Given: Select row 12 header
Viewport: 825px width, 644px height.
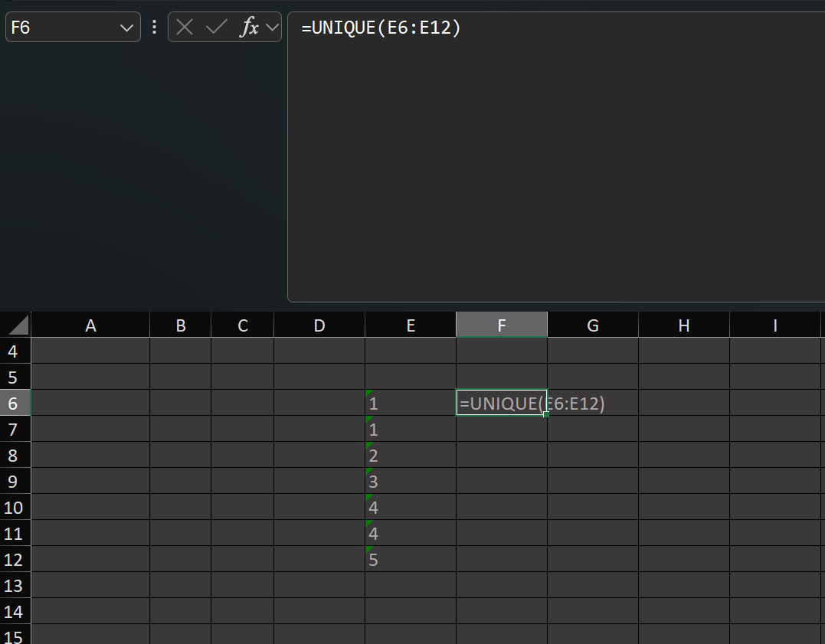Looking at the screenshot, I should (15, 559).
